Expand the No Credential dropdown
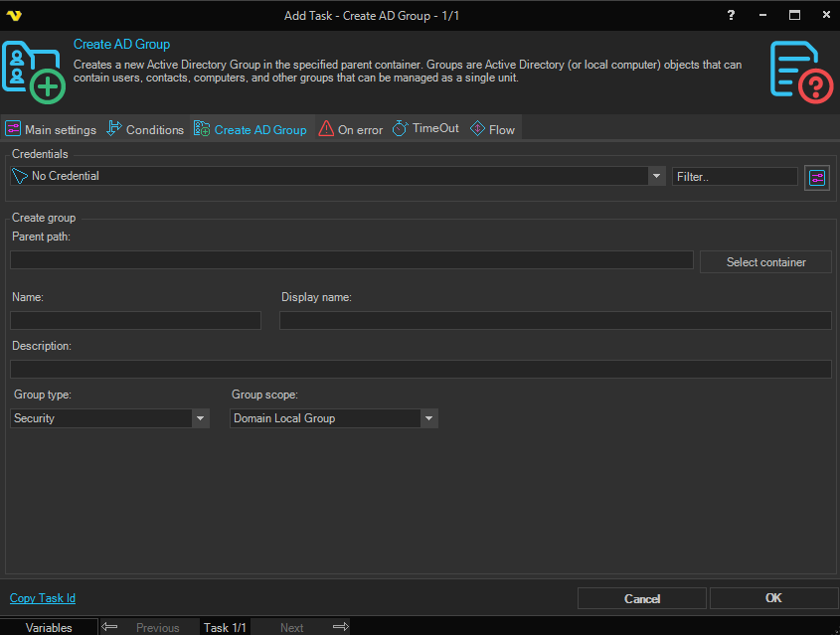840x635 pixels. tap(656, 176)
